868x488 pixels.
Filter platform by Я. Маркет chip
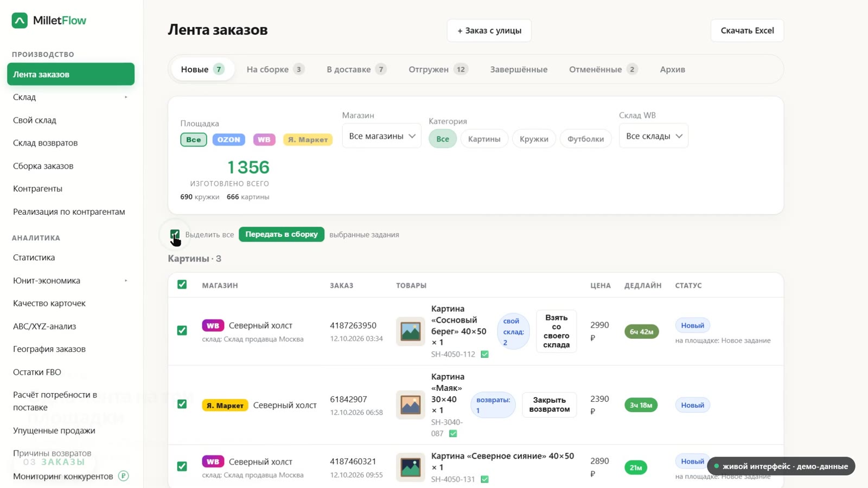[x=308, y=139]
